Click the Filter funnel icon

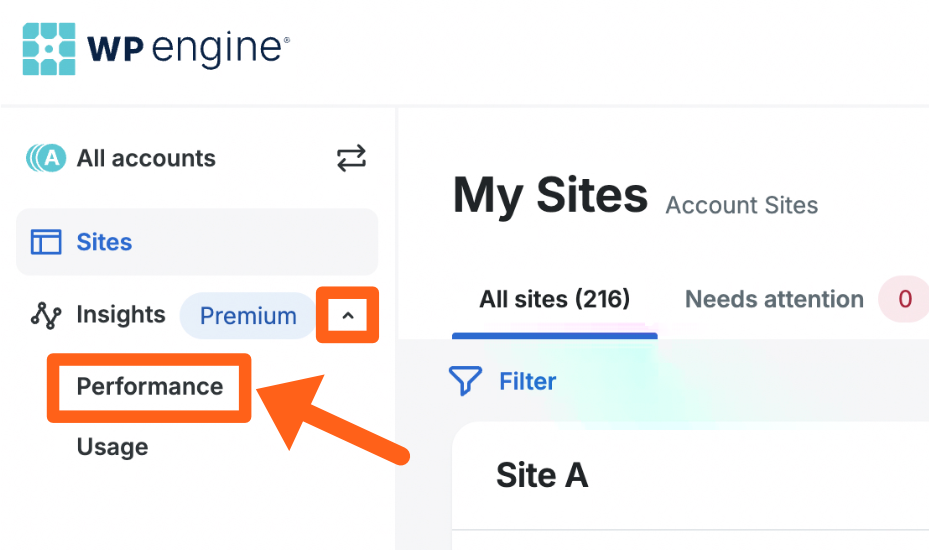click(x=465, y=381)
